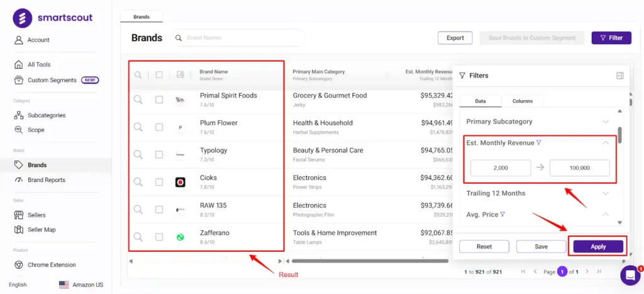Toggle the select-all checkbox in header
Screen dimensions: 644x294
point(159,75)
